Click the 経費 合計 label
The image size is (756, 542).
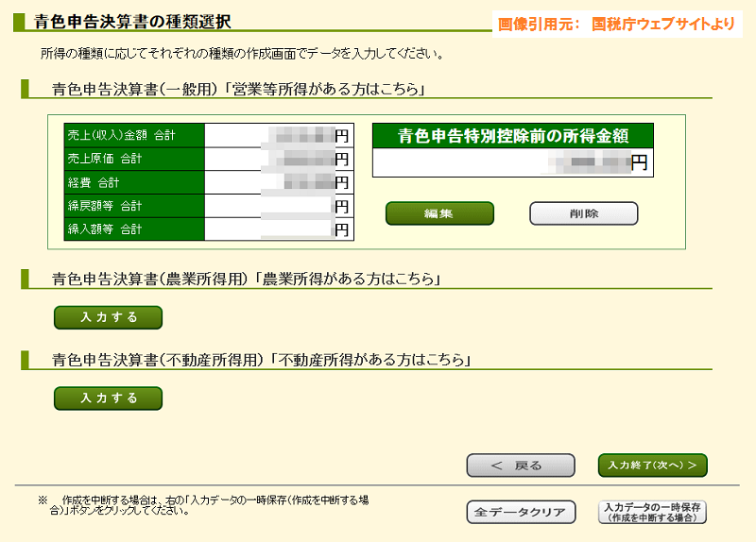pos(134,182)
